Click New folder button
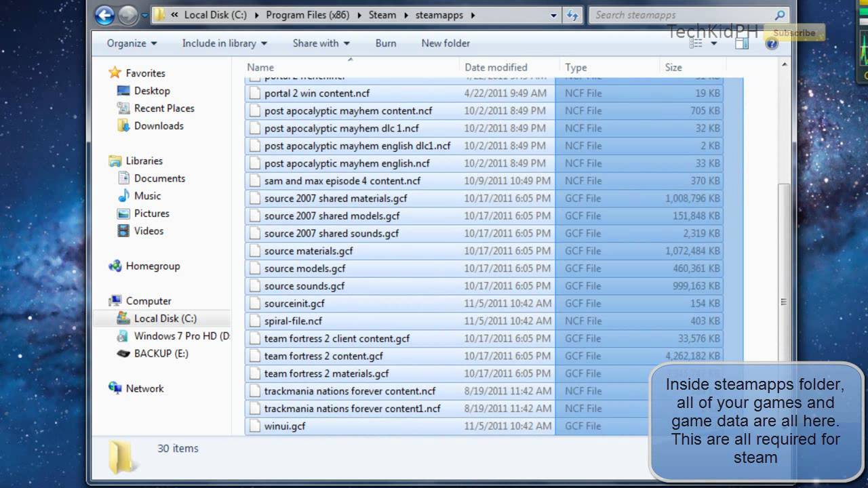 pos(446,43)
